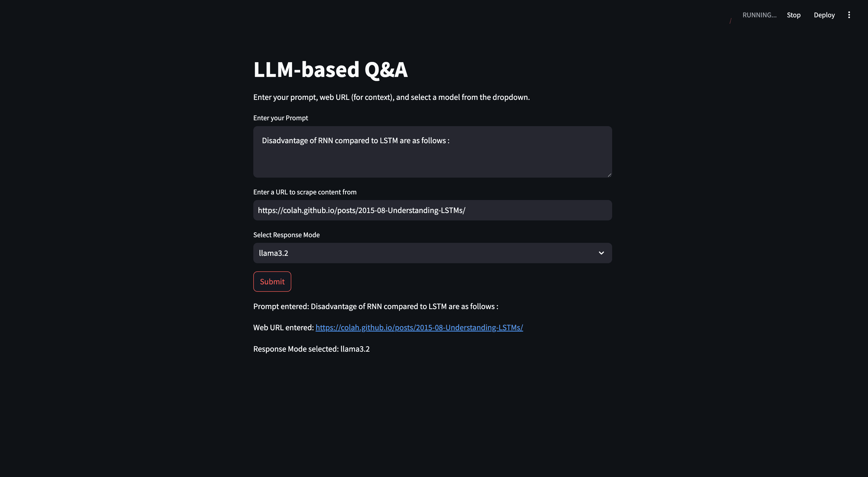
Task: Click the 'Response Mode selected: llama3.2' text
Action: [x=311, y=349]
